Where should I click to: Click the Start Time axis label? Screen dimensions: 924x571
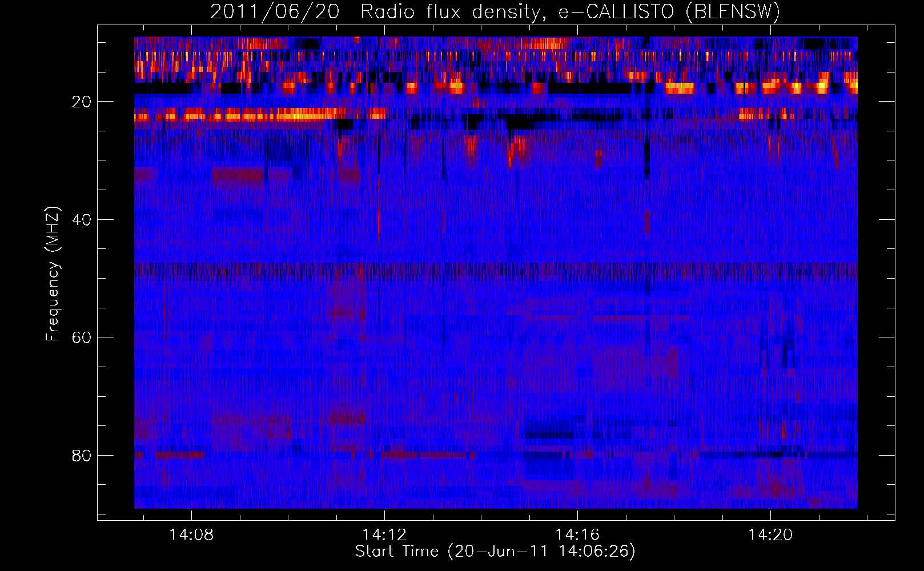[x=495, y=552]
